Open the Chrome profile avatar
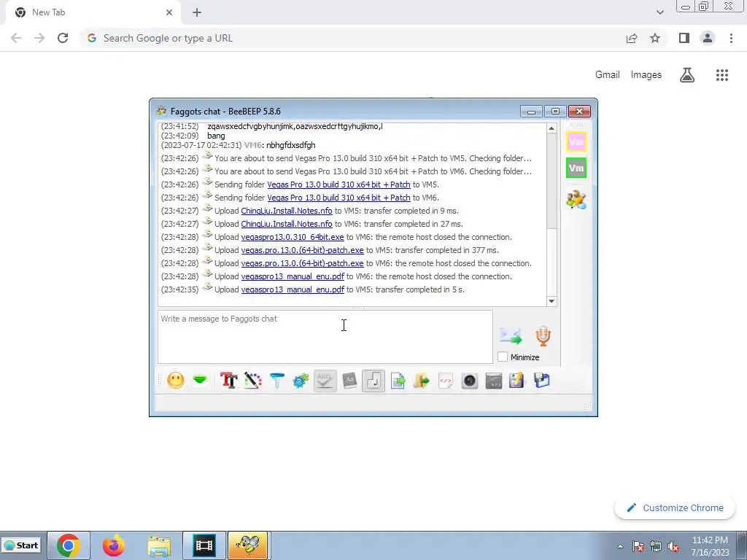The image size is (747, 560). [x=708, y=38]
